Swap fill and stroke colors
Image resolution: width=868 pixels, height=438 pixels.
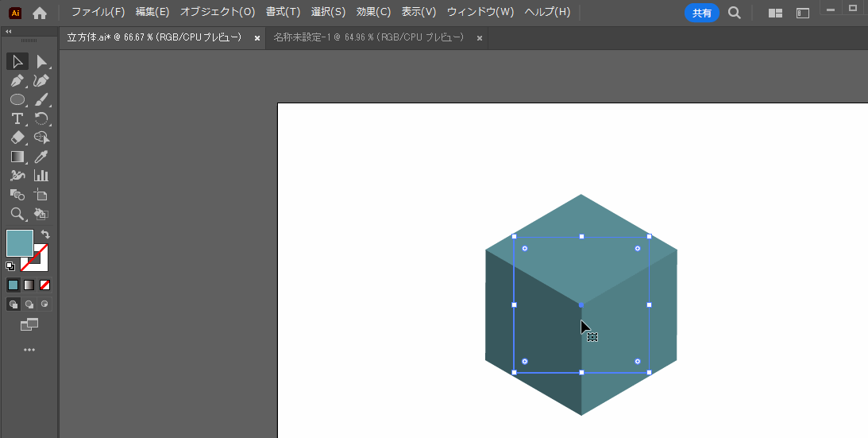(45, 235)
